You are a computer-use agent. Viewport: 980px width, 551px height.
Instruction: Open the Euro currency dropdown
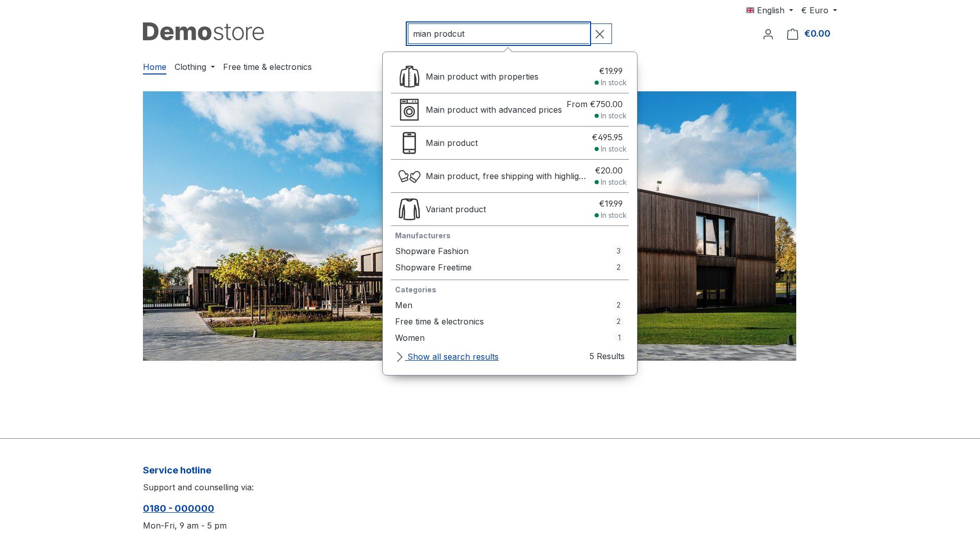[819, 10]
